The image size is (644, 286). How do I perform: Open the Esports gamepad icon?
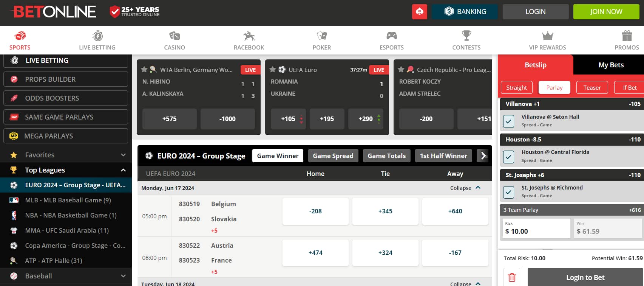(x=392, y=36)
